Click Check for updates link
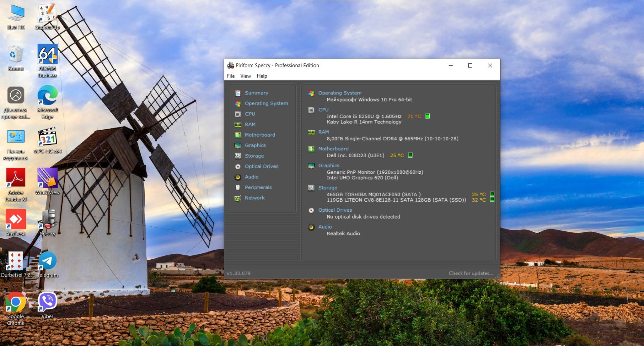The image size is (644, 346). [471, 273]
